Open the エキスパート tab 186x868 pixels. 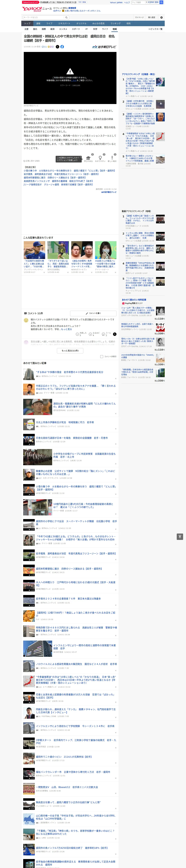(64, 24)
